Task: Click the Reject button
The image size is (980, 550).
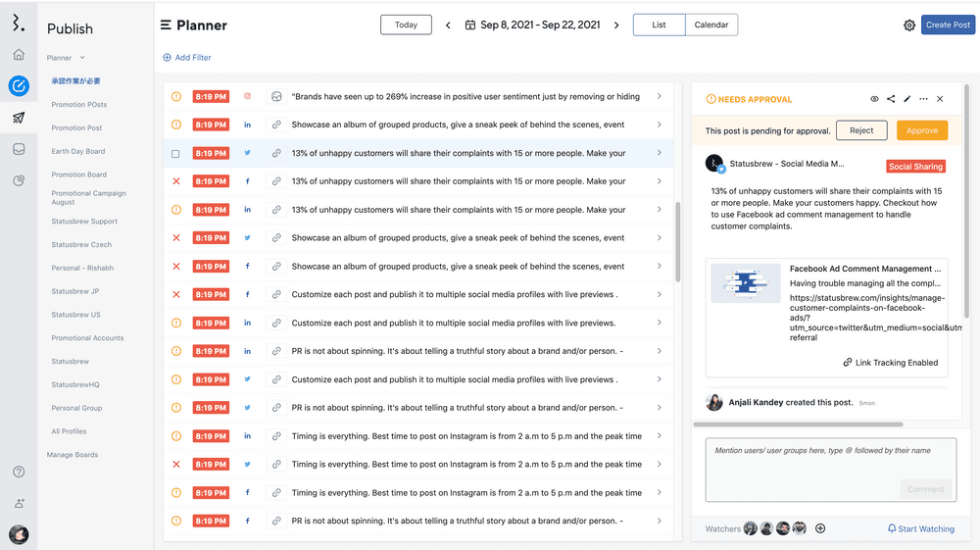Action: pyautogui.click(x=861, y=130)
